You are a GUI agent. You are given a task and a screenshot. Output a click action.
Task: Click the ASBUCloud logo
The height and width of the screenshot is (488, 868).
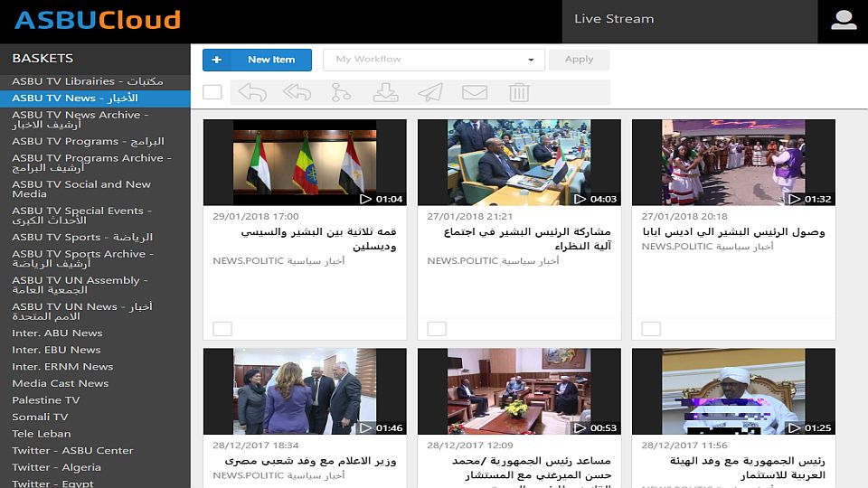98,20
